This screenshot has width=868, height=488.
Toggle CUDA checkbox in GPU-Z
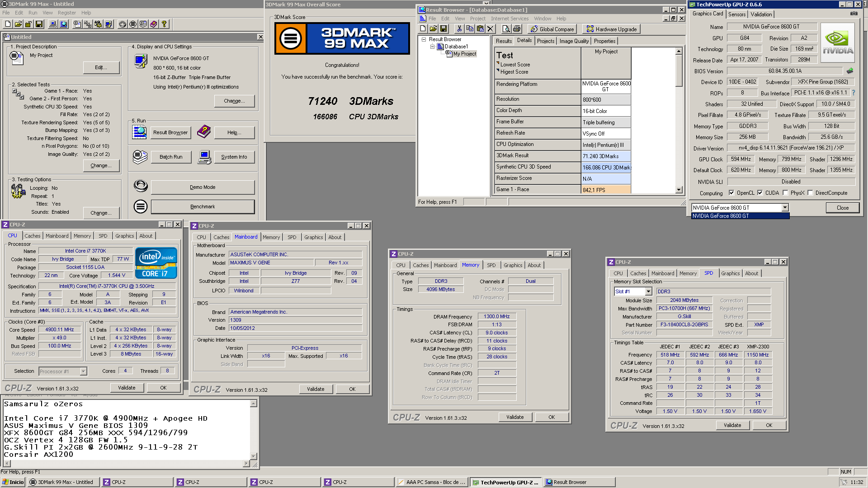coord(760,193)
